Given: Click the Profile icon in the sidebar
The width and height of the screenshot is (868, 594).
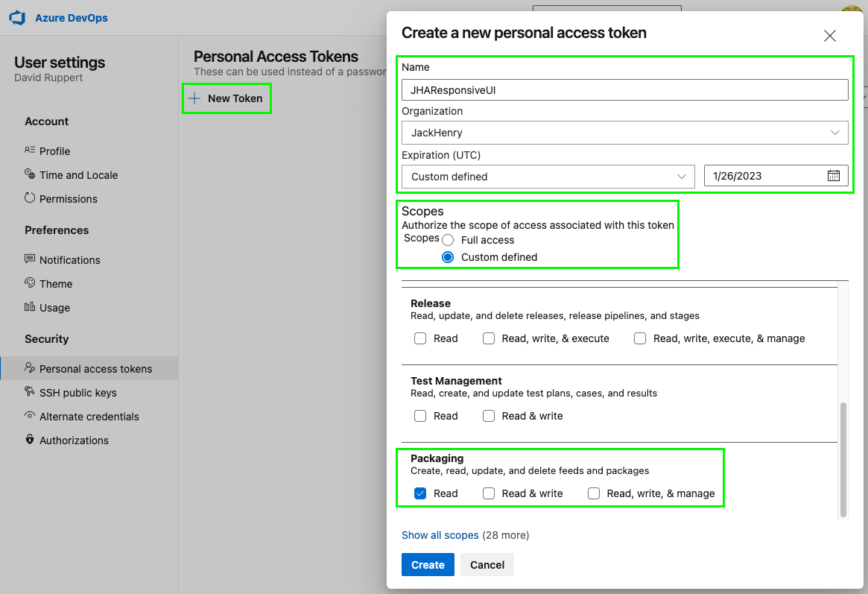Looking at the screenshot, I should point(30,151).
